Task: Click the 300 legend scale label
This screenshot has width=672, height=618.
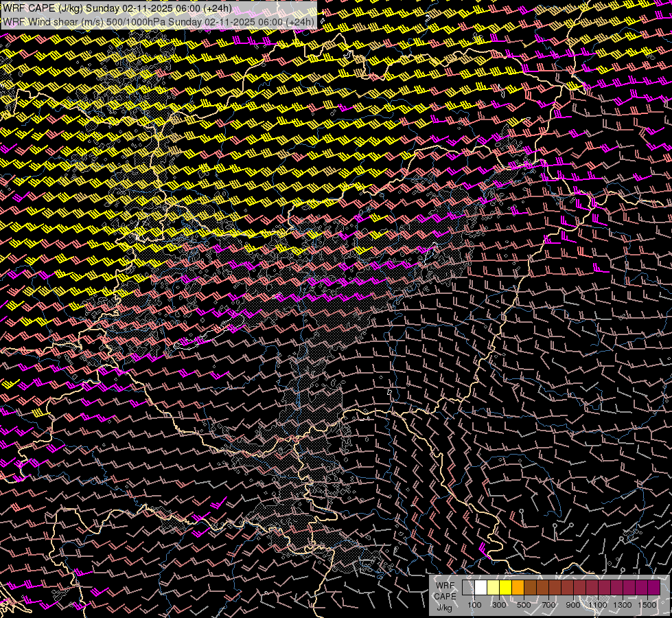Action: [499, 604]
